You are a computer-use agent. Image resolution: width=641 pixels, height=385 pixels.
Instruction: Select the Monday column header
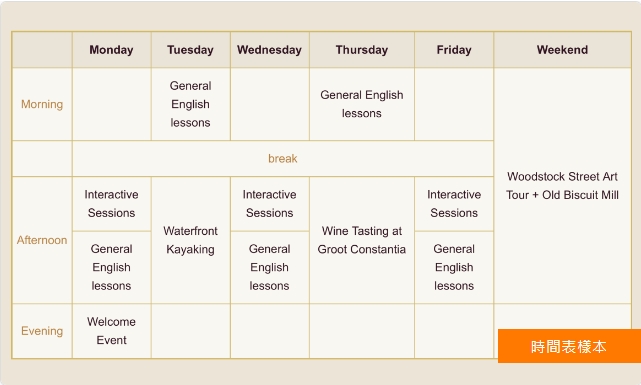pos(112,50)
